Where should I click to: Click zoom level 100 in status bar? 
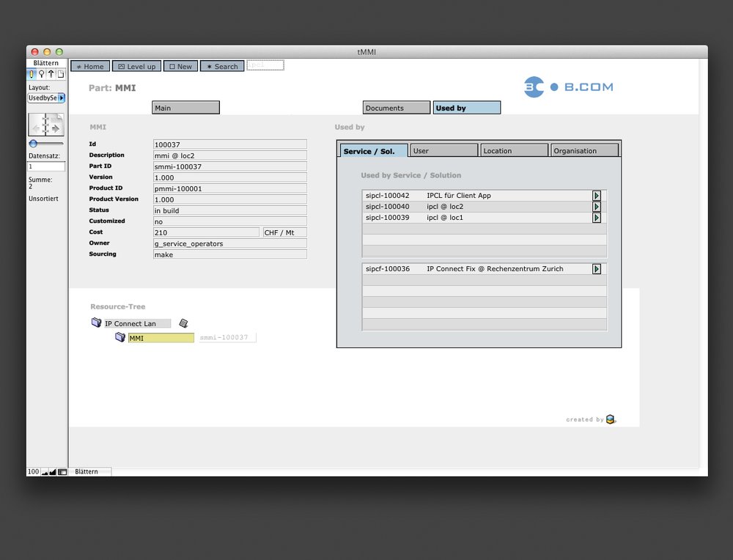tap(33, 471)
